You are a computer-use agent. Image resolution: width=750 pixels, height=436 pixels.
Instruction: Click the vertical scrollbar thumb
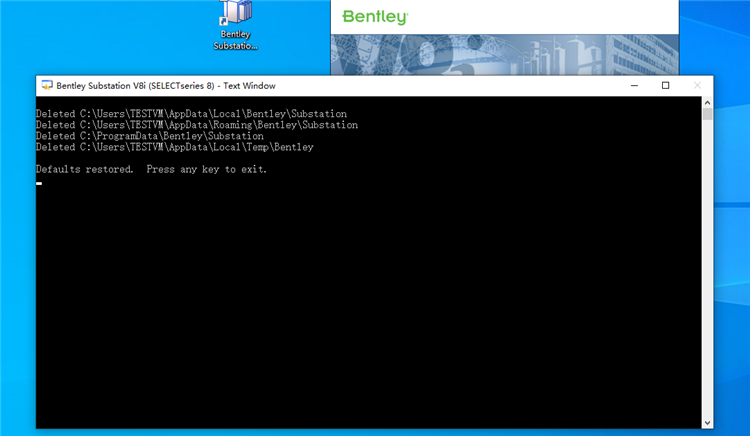[x=707, y=114]
